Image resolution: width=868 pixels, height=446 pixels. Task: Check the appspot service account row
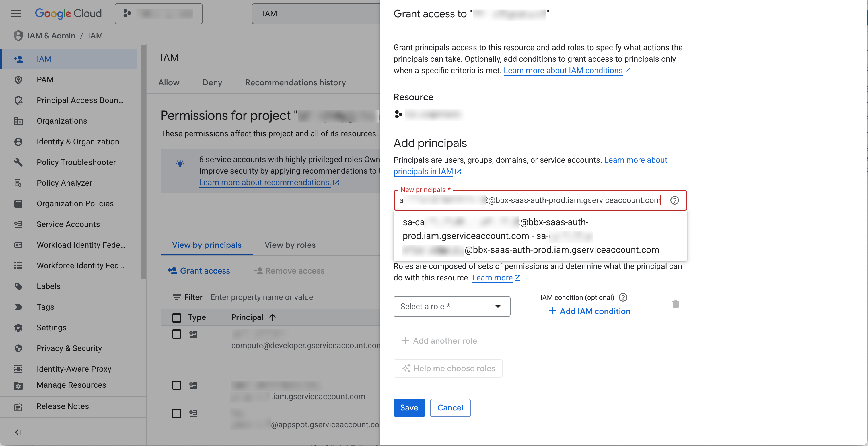pyautogui.click(x=177, y=413)
